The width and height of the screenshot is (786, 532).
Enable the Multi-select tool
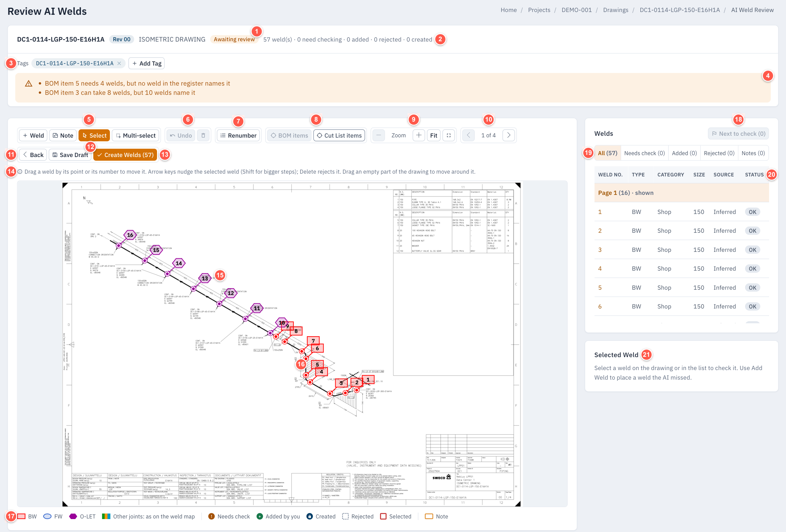136,135
